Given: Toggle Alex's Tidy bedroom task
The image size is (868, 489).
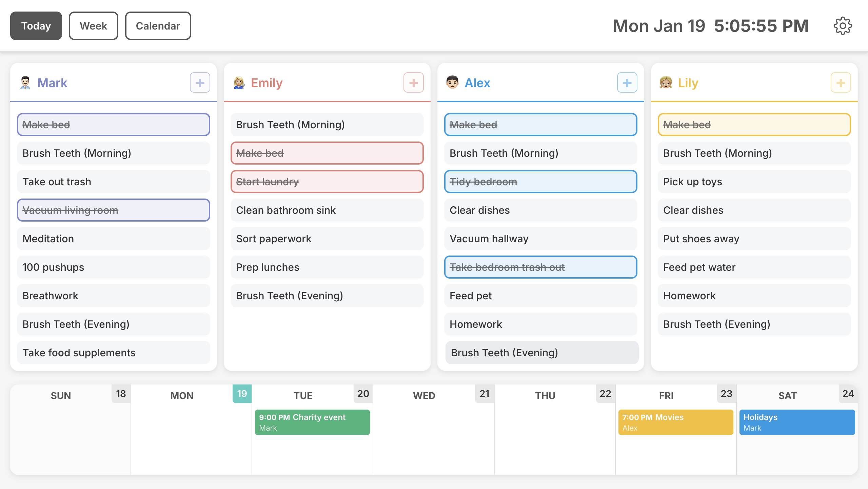Looking at the screenshot, I should (x=540, y=182).
